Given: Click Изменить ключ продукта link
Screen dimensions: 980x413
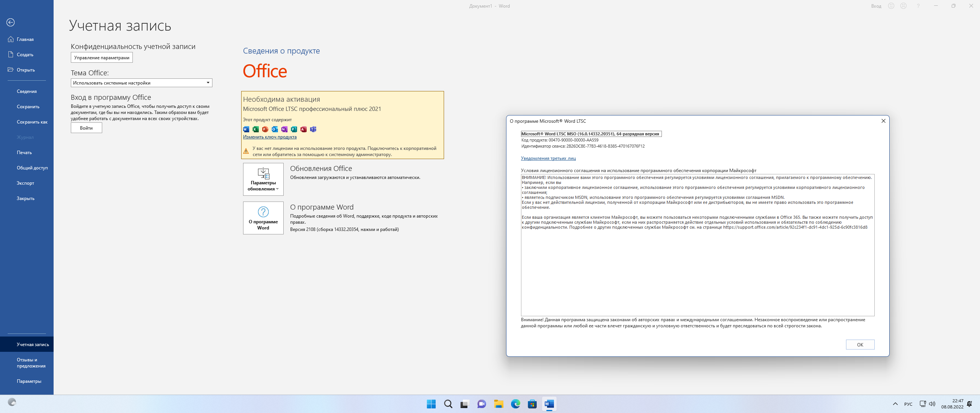Looking at the screenshot, I should [270, 137].
